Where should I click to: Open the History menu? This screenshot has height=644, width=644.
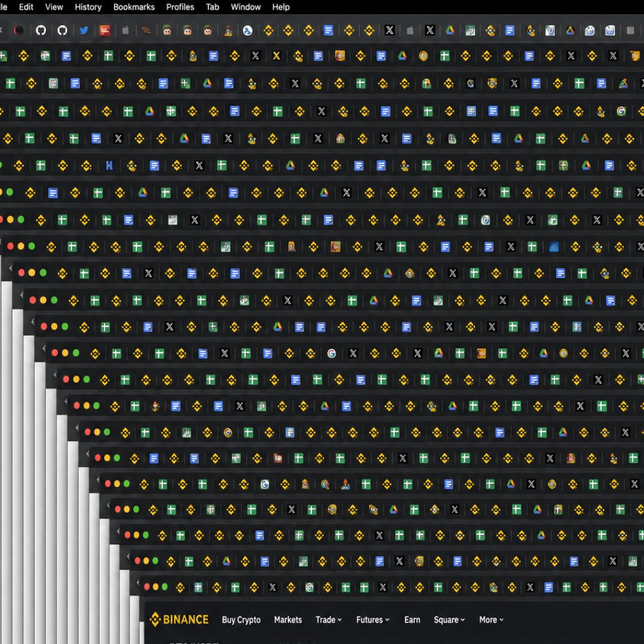[88, 7]
